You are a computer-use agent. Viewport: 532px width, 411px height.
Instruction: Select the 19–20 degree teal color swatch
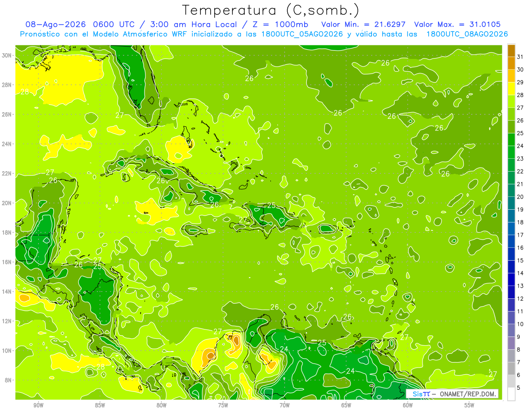511,203
